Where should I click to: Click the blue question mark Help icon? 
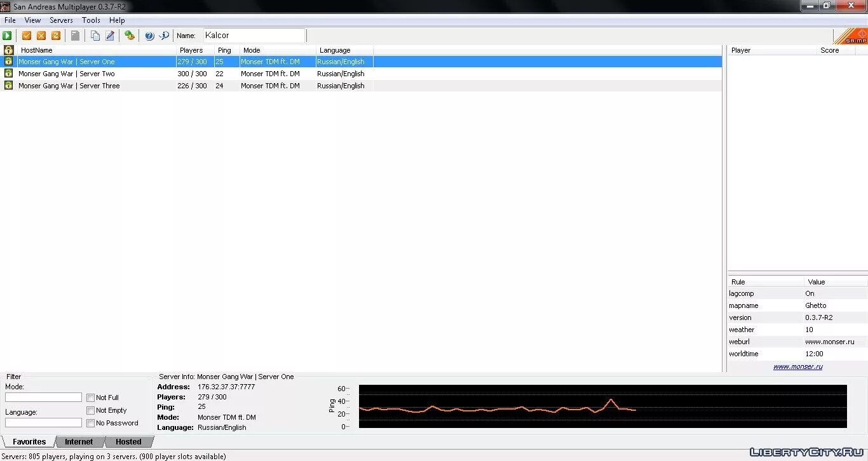click(149, 36)
